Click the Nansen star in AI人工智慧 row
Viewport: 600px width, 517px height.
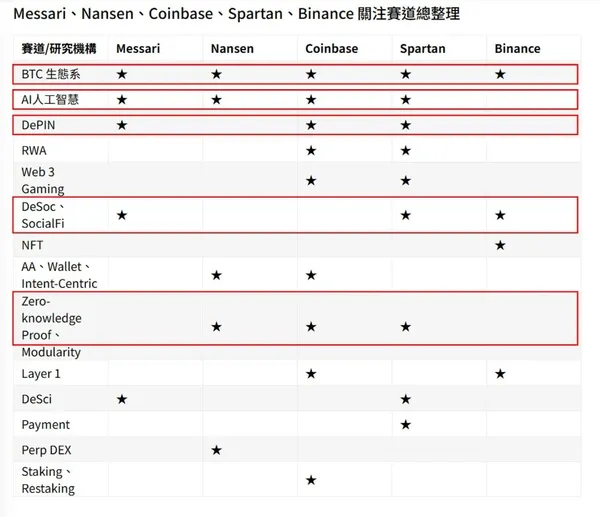(x=216, y=99)
